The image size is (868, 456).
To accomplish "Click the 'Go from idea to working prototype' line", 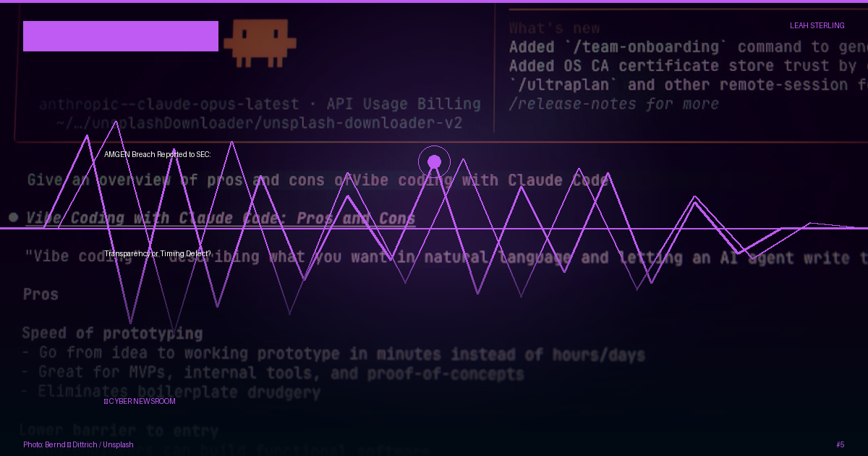I will tap(333, 354).
